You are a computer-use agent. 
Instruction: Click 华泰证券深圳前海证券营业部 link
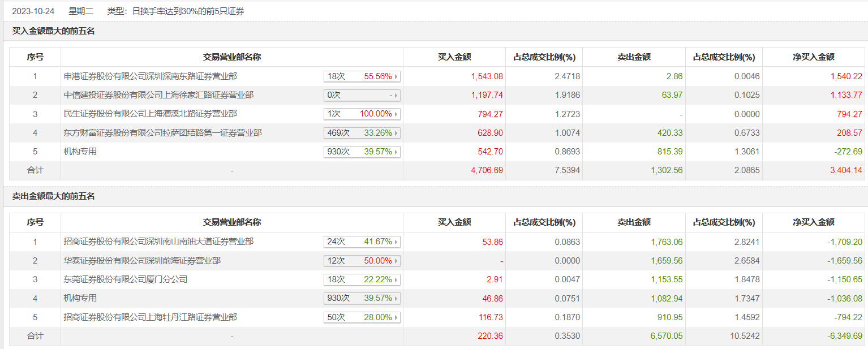click(x=142, y=261)
